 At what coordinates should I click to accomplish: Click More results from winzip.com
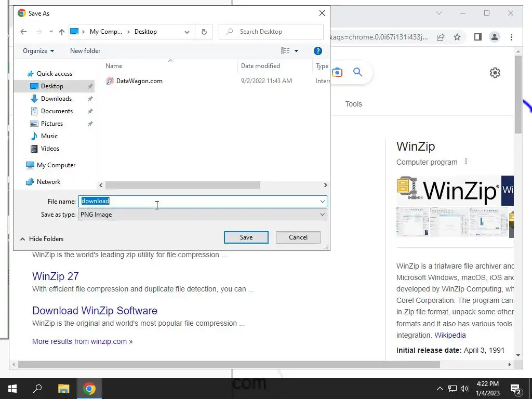point(83,341)
